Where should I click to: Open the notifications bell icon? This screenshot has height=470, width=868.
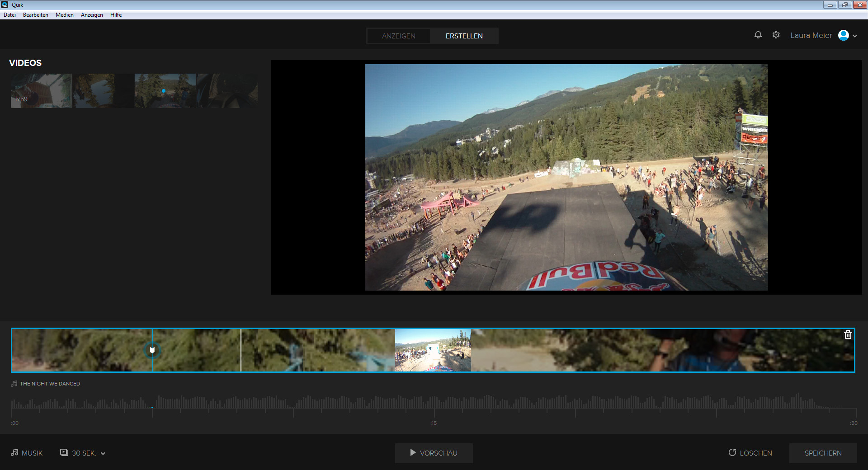click(758, 35)
